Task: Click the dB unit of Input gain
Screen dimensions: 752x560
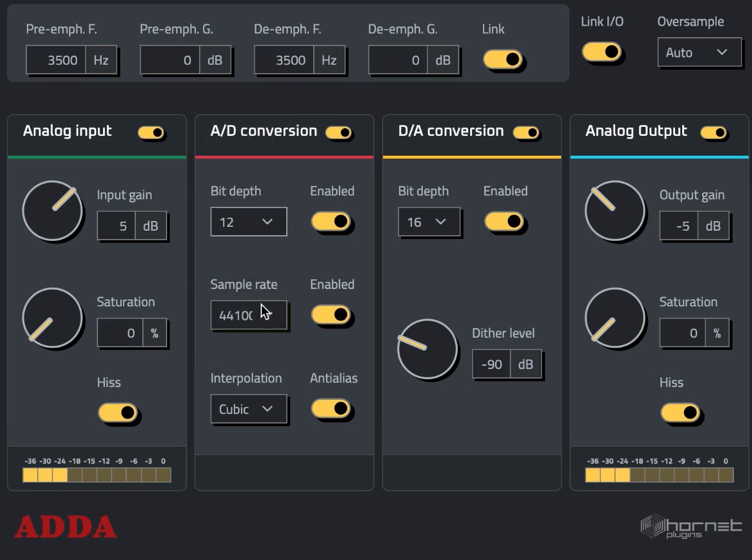Action: 151,226
